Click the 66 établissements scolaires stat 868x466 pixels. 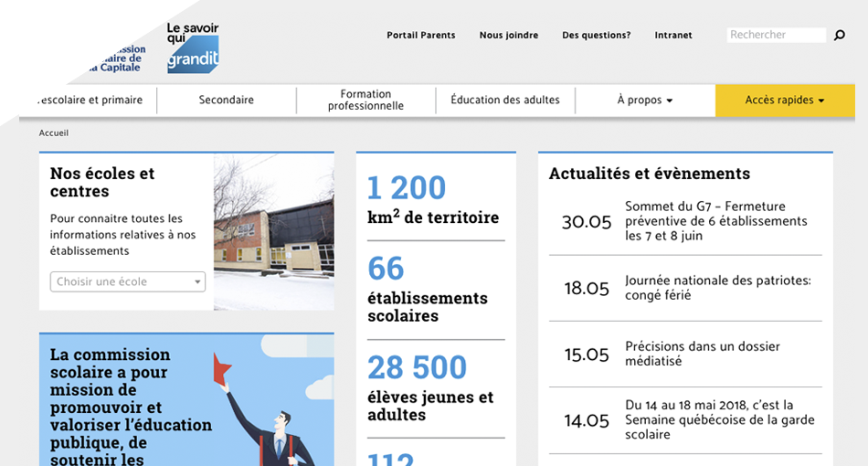coord(428,289)
